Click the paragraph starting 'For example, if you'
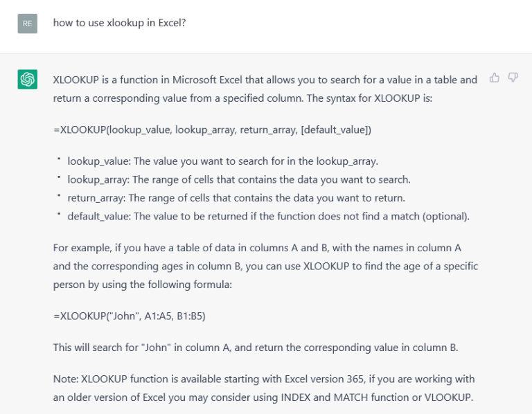 click(265, 266)
